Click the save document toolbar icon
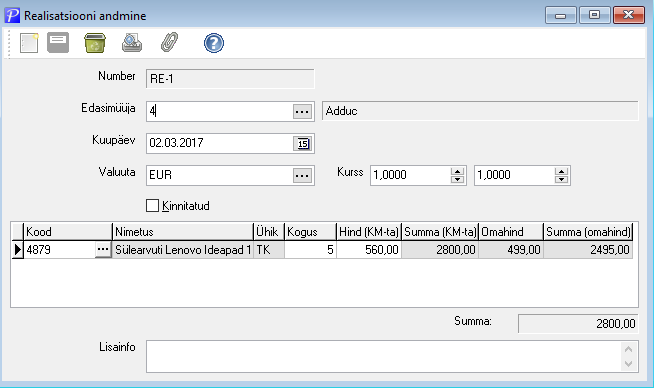The width and height of the screenshot is (654, 388). (58, 43)
